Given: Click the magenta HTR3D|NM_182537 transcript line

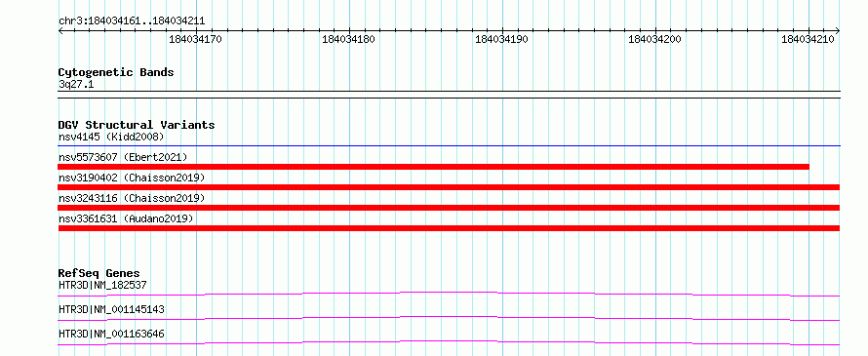Looking at the screenshot, I should pos(449,294).
